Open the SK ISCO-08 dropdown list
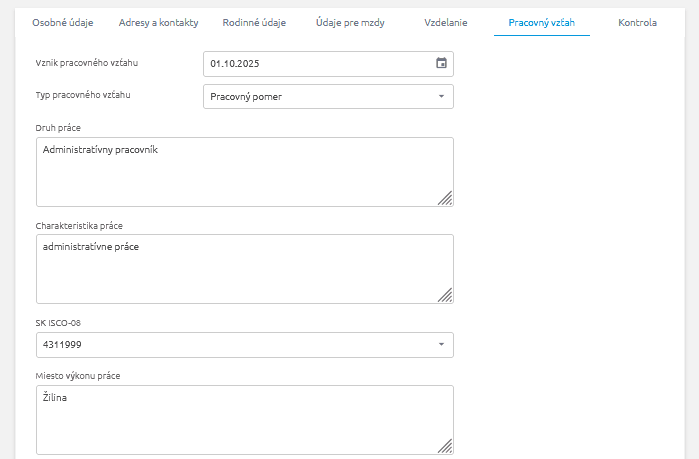 coord(441,345)
